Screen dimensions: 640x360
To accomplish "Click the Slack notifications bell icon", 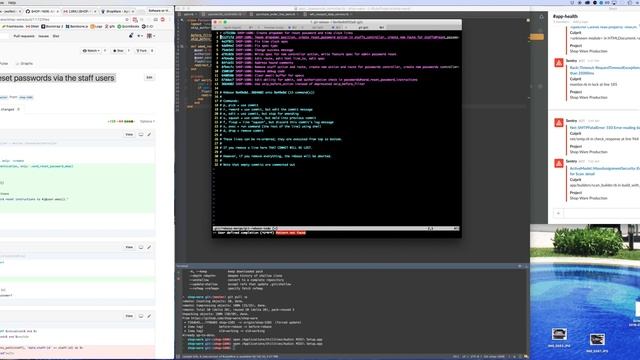I will tap(542, 17).
